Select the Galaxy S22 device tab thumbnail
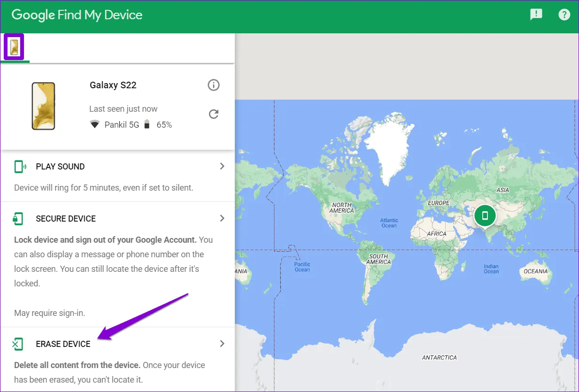 14,46
